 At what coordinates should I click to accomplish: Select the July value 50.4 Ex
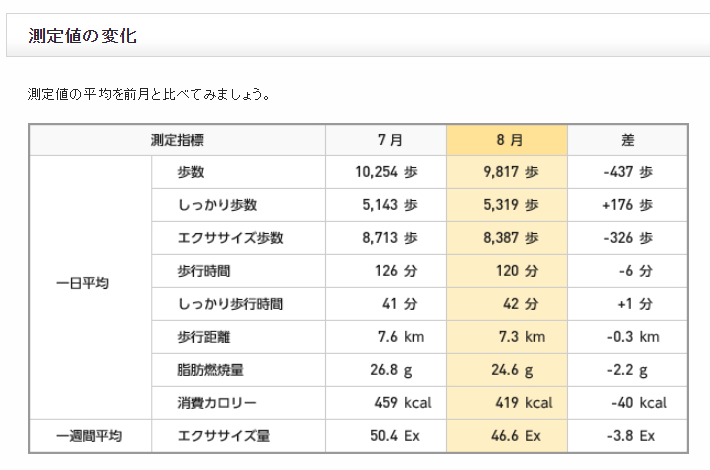coord(395,436)
